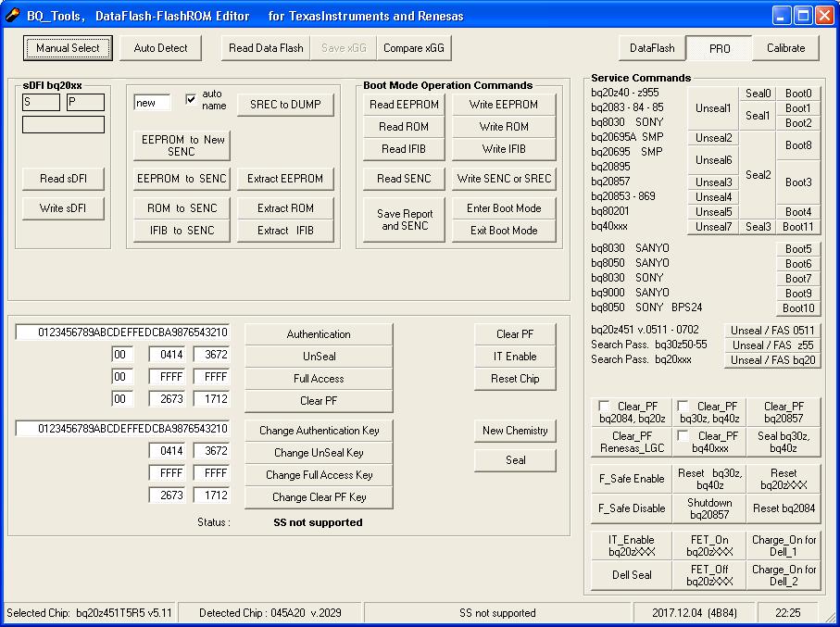Click the UnSeal button
This screenshot has width=840, height=627.
319,357
